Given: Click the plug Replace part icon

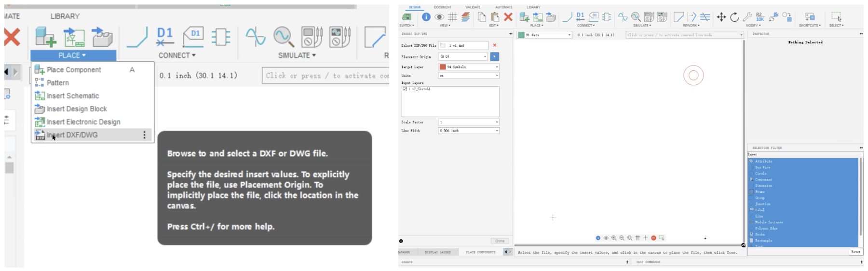Looking at the screenshot, I should click(x=773, y=17).
